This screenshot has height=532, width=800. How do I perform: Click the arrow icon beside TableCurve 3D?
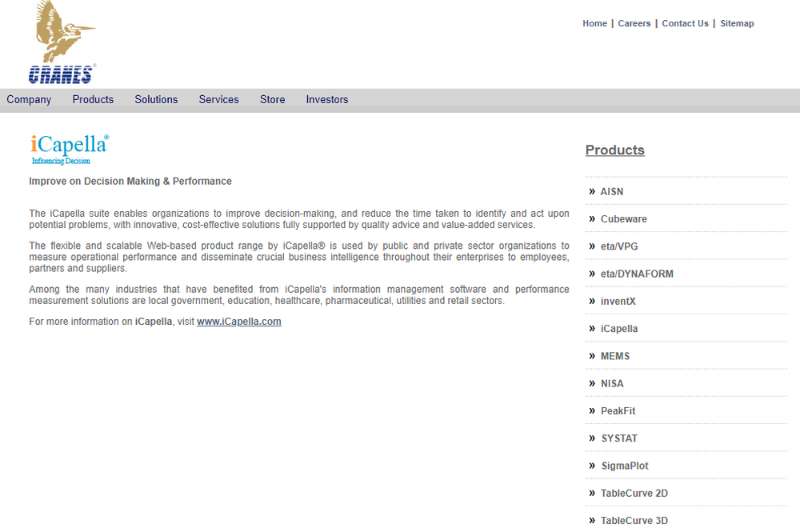point(594,520)
